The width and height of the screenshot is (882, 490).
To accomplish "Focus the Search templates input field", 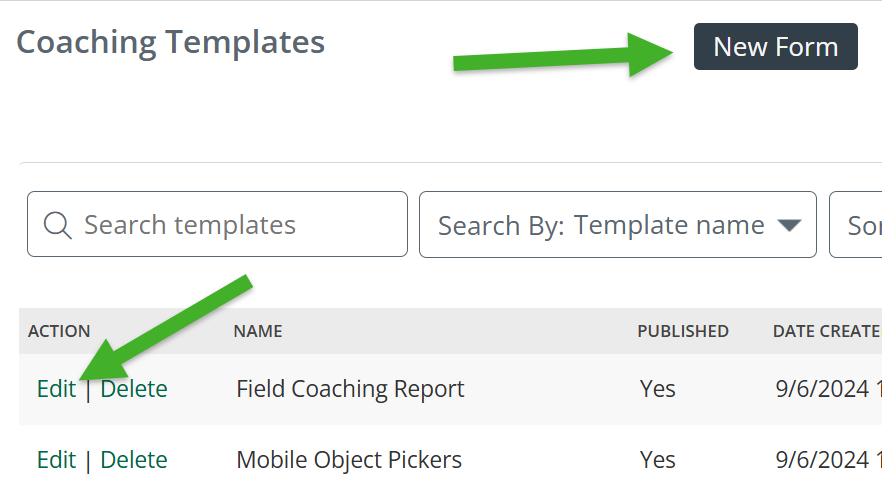I will click(x=217, y=224).
